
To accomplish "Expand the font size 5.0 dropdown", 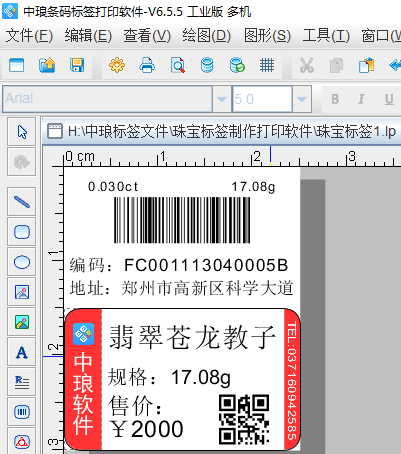I will [302, 99].
